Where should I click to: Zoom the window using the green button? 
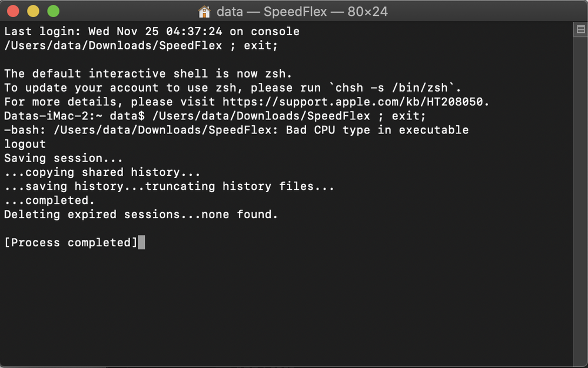(x=54, y=11)
